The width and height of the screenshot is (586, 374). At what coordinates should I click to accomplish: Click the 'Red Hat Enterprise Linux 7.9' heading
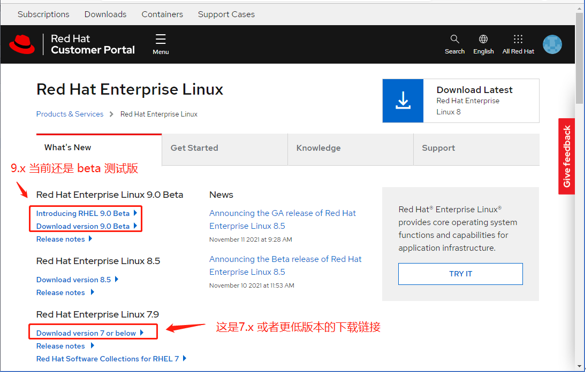(x=98, y=314)
